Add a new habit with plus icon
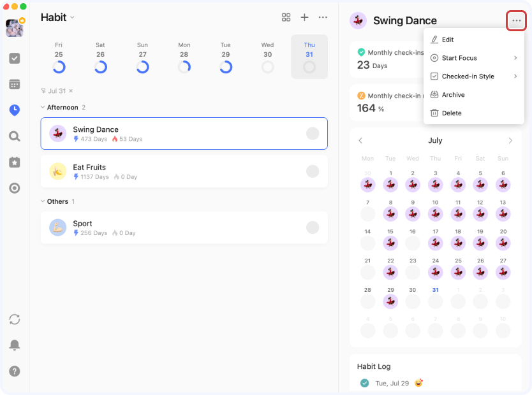This screenshot has height=395, width=532. coord(305,17)
